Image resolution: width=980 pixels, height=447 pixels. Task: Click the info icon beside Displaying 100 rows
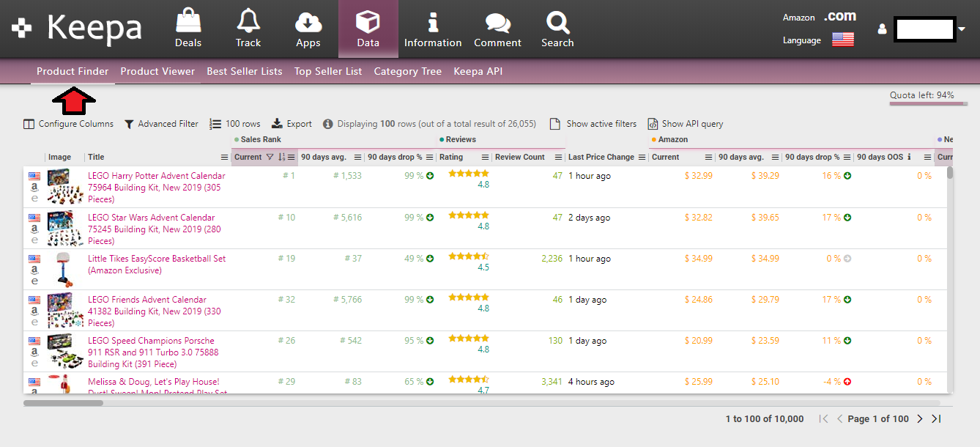click(x=328, y=124)
